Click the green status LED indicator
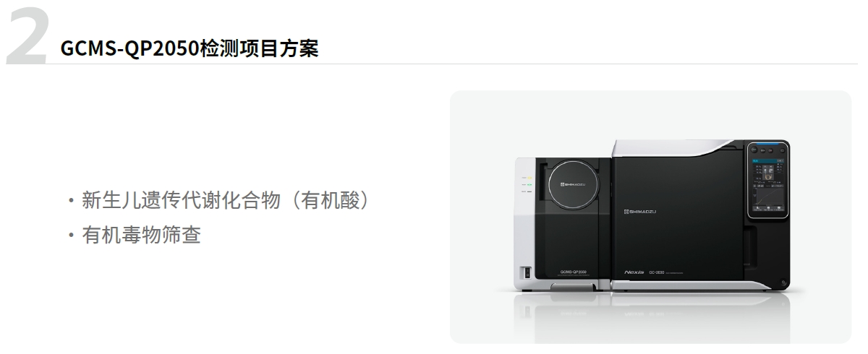The height and width of the screenshot is (354, 868). point(529,185)
